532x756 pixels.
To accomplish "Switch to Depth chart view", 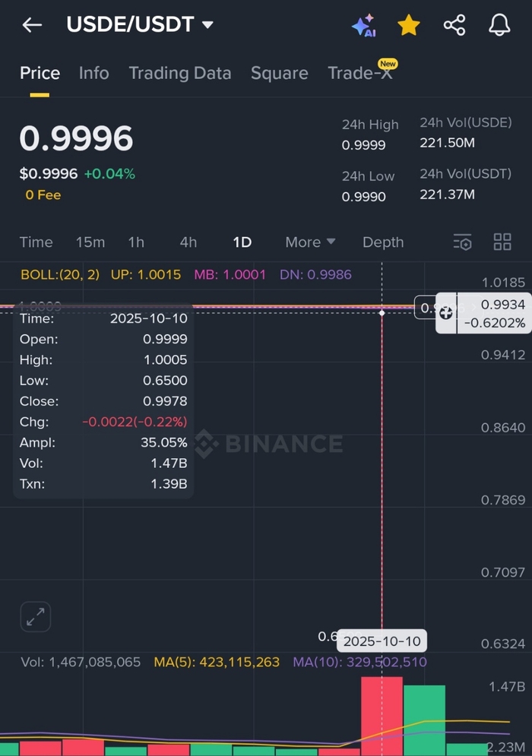I will click(x=383, y=242).
